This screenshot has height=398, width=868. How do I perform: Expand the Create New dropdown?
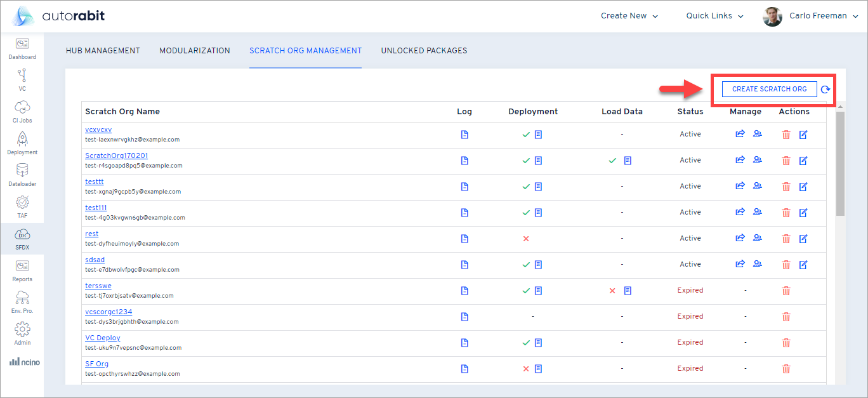point(629,16)
